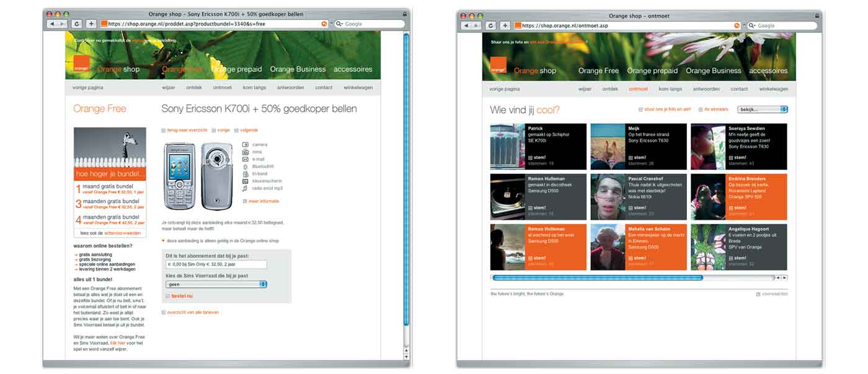Select the 'kom langs' tab in the ontmoet window

(670, 89)
